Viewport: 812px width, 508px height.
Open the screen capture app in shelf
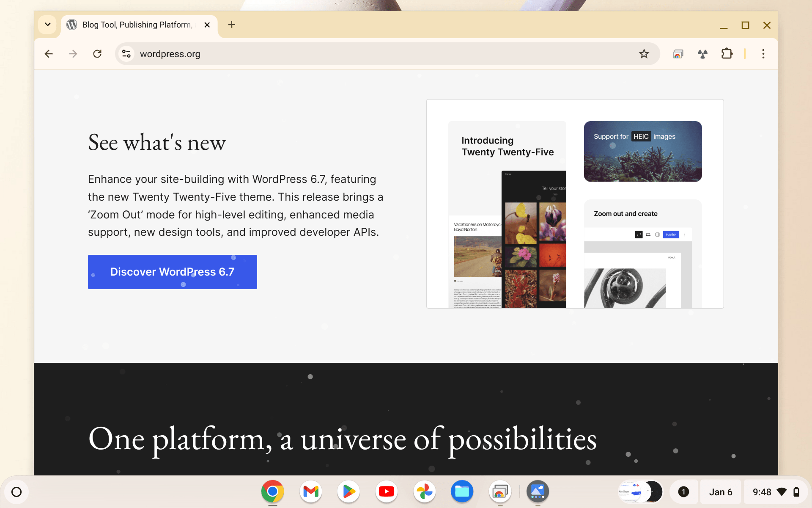(500, 491)
